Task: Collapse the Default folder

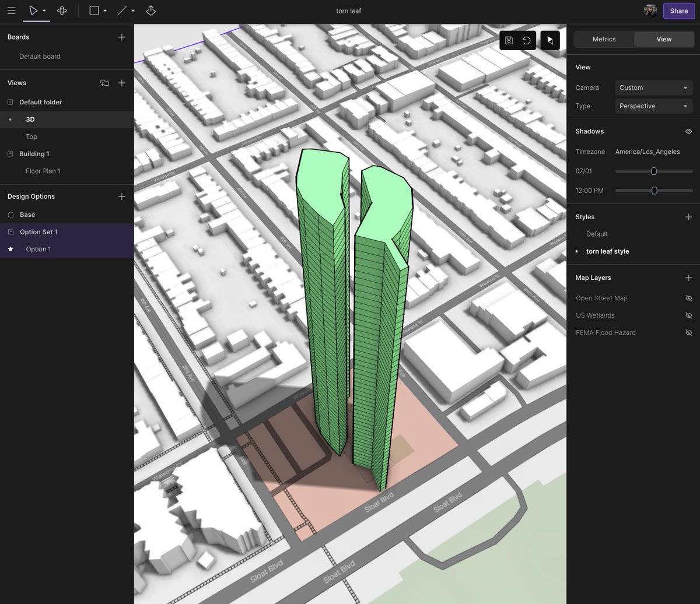Action: point(10,102)
